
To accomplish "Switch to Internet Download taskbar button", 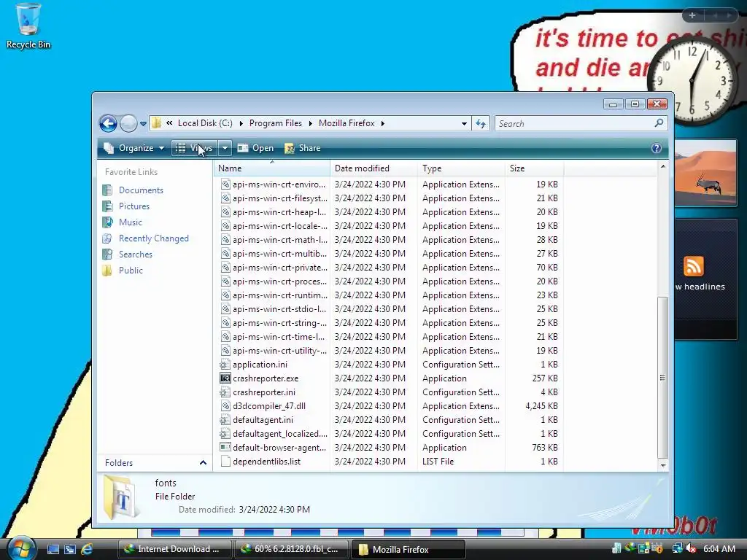I will point(175,549).
